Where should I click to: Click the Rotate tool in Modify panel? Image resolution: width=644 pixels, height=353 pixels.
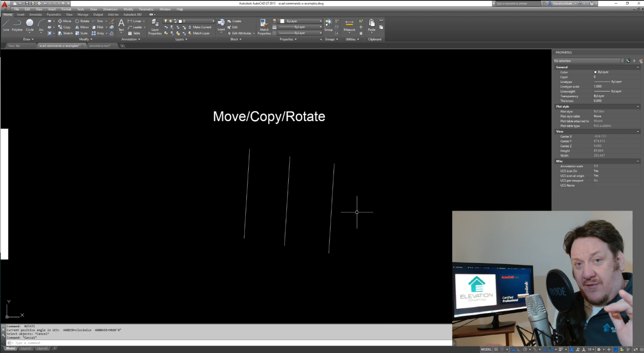(82, 21)
